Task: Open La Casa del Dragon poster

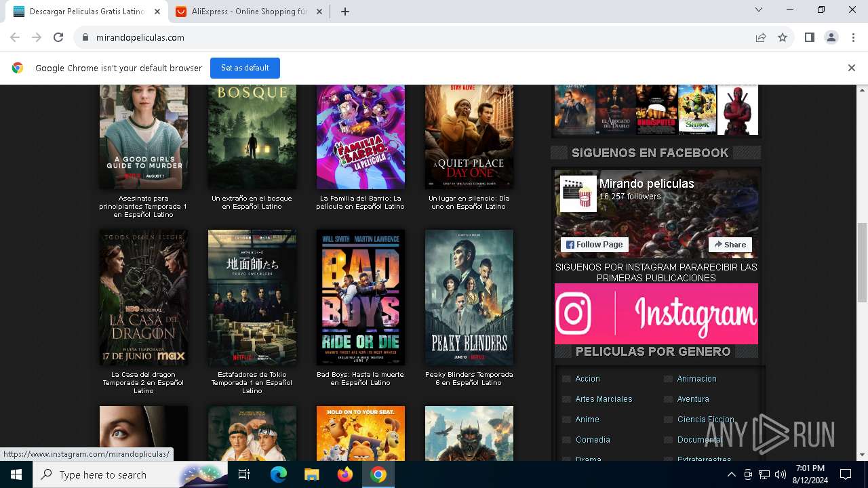Action: pos(144,298)
